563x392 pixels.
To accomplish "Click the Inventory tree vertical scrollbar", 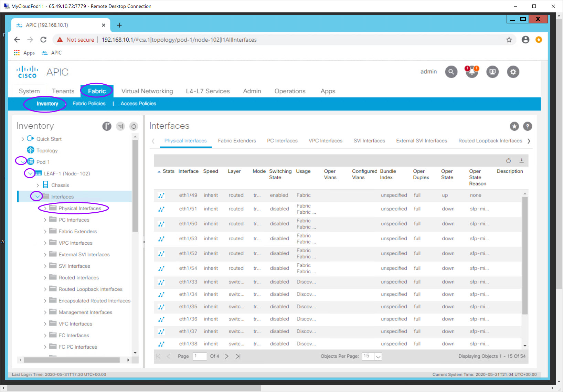I will pos(135,186).
